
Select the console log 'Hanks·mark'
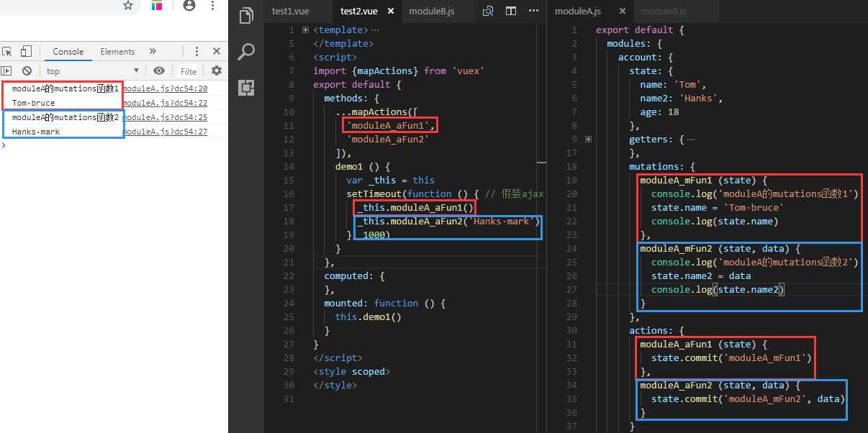pos(36,132)
